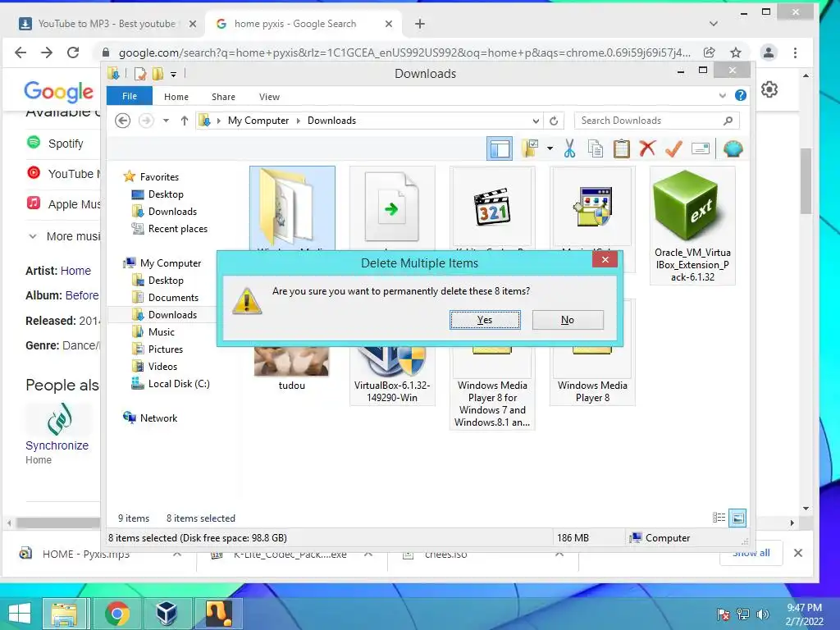Open Chrome tab search chevron
The image size is (840, 630).
714,24
